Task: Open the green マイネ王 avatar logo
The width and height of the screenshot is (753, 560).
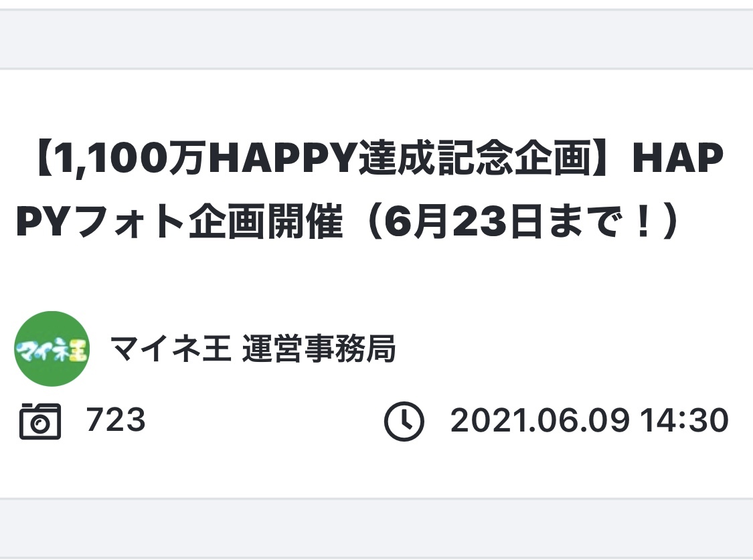Action: (52, 349)
